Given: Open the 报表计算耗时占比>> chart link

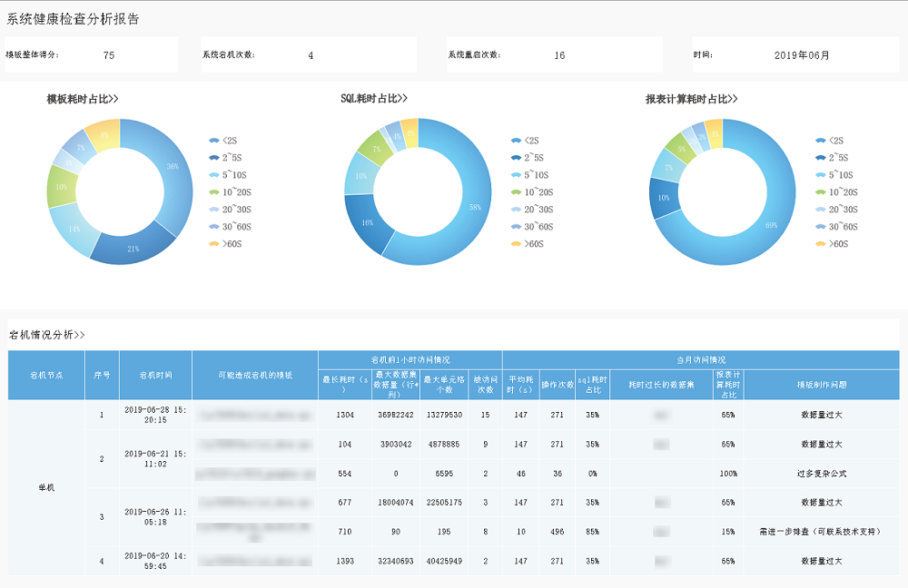Looking at the screenshot, I should [x=691, y=99].
